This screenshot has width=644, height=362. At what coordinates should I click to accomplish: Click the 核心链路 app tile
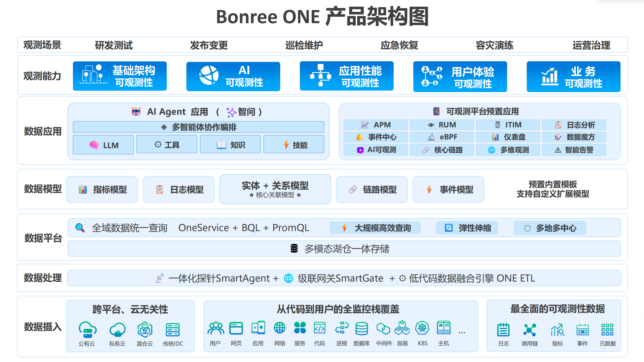[x=442, y=150]
